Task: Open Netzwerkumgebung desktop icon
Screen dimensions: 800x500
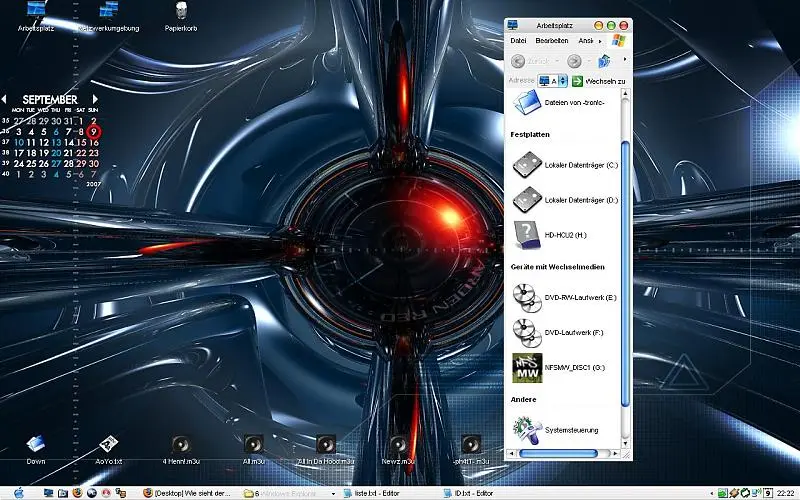Action: [x=107, y=11]
